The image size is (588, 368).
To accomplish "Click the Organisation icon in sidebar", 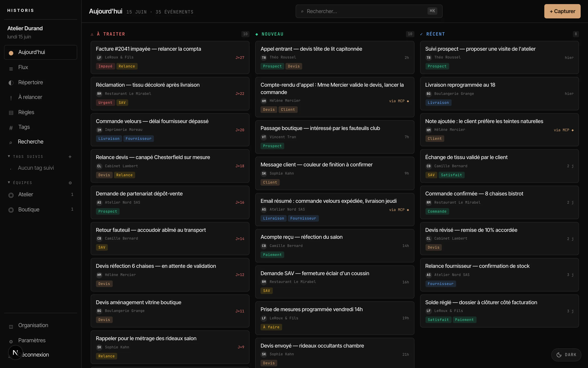I will [x=11, y=327].
